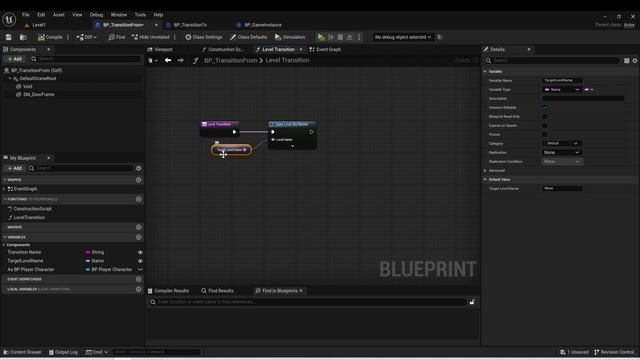Screen dimensions: 640x360
Task: Open the EventGraph entry in My Blueprint
Action: 25,189
